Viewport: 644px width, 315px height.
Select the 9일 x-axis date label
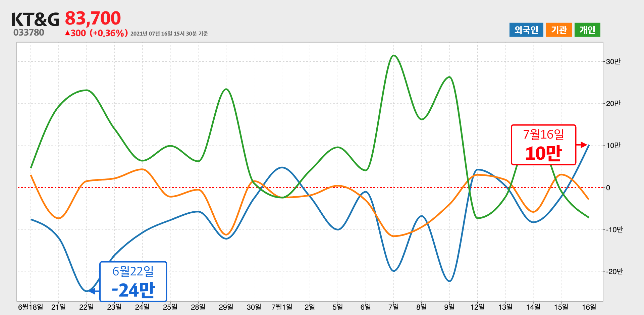pos(449,307)
